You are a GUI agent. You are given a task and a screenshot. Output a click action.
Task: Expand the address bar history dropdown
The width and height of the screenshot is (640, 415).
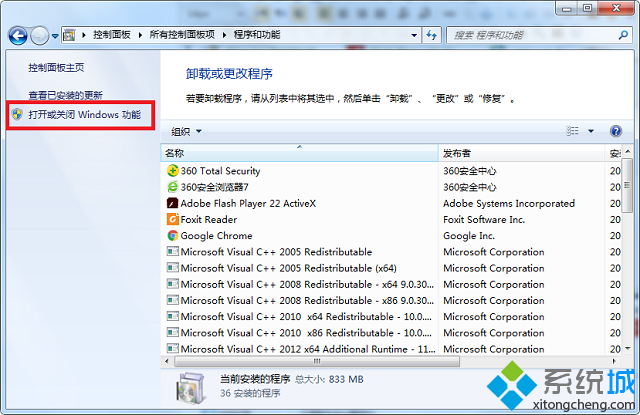tap(414, 36)
